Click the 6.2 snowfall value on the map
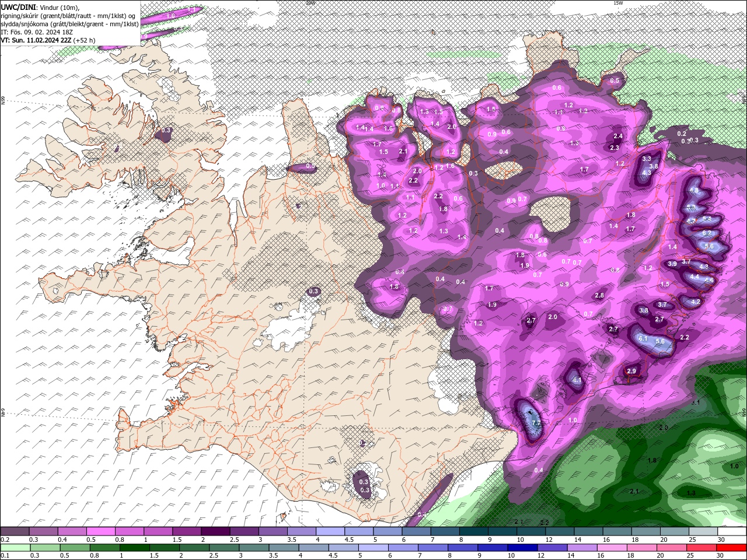The width and height of the screenshot is (747, 560). [x=707, y=233]
